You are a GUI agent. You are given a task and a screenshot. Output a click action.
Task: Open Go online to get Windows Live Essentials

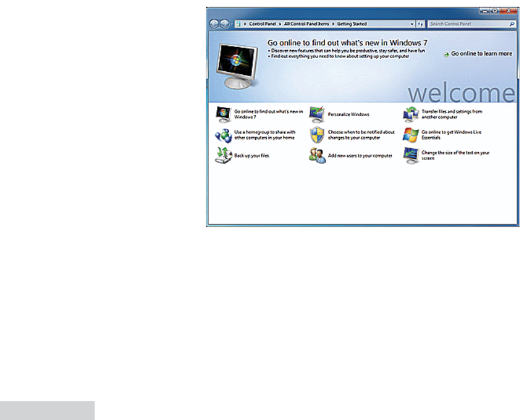(451, 135)
